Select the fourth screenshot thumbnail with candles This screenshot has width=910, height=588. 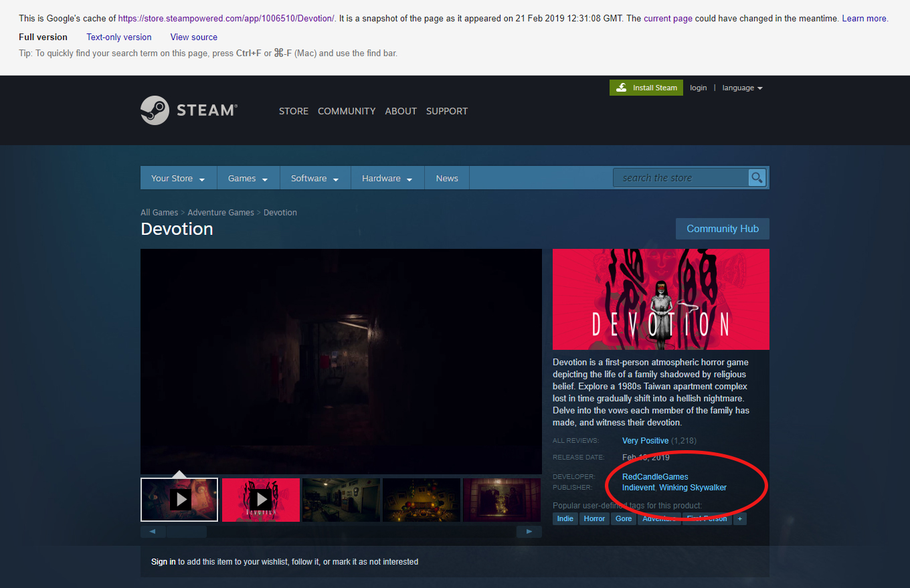pos(422,500)
